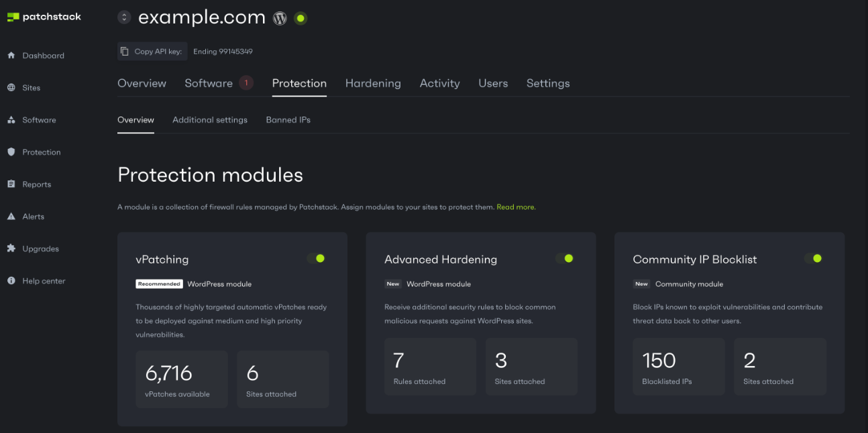The width and height of the screenshot is (868, 433).
Task: Switch off Community IP Blocklist toggle
Action: click(813, 258)
